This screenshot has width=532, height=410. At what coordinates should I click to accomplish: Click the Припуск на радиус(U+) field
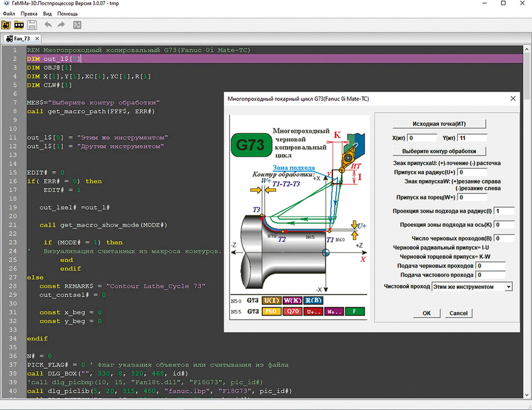[x=472, y=172]
